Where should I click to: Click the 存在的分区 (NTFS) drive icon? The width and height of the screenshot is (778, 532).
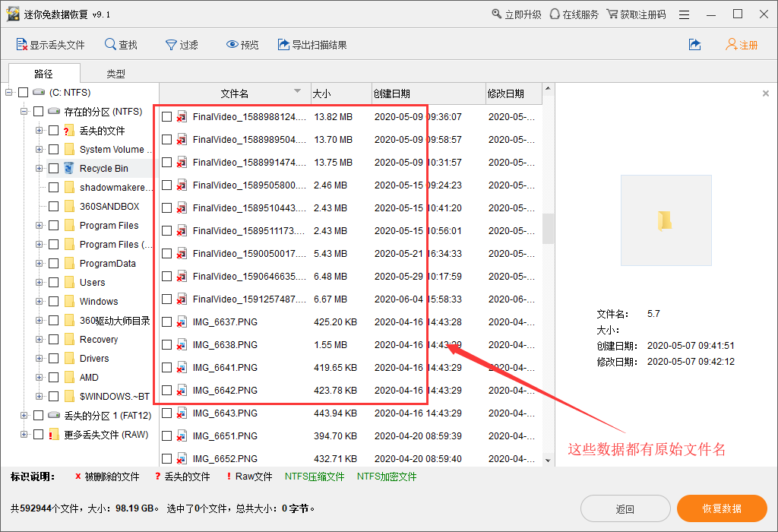pyautogui.click(x=54, y=111)
